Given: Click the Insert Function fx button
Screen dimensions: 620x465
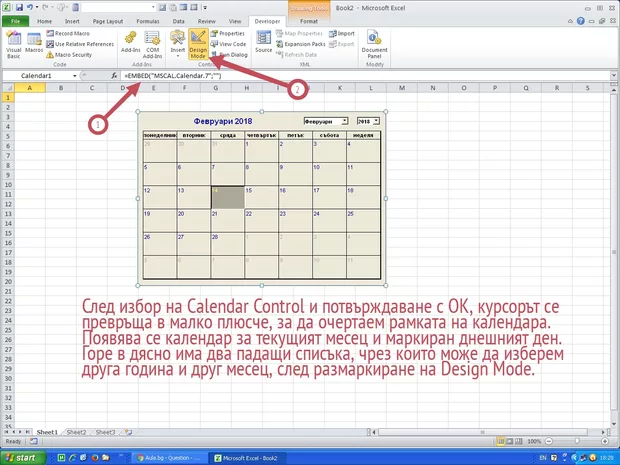Looking at the screenshot, I should tap(114, 76).
